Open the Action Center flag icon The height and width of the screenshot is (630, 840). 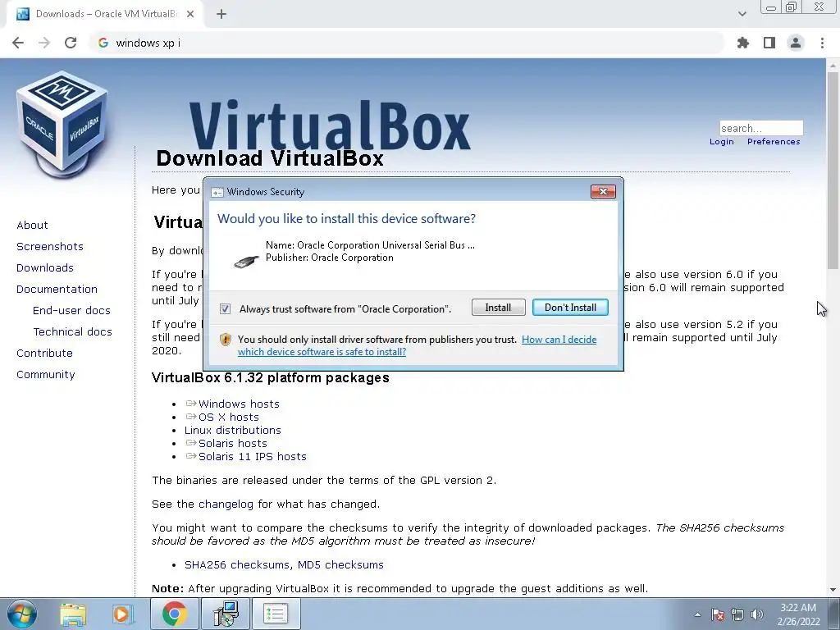click(x=718, y=614)
